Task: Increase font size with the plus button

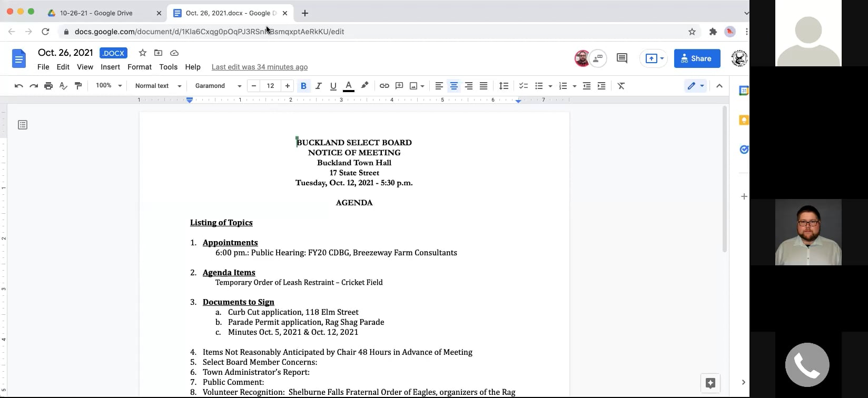Action: pyautogui.click(x=288, y=86)
